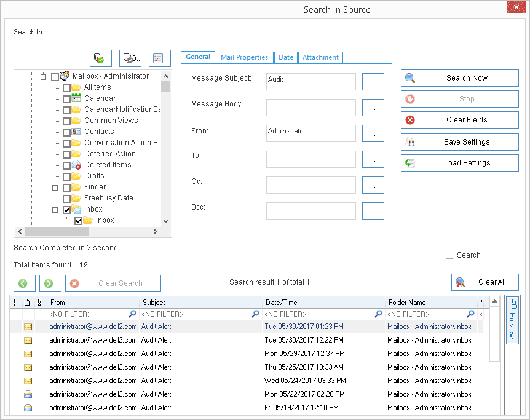Image resolution: width=530 pixels, height=420 pixels.
Task: Collapse the Mailbox - Administrator tree node
Action: click(43, 77)
